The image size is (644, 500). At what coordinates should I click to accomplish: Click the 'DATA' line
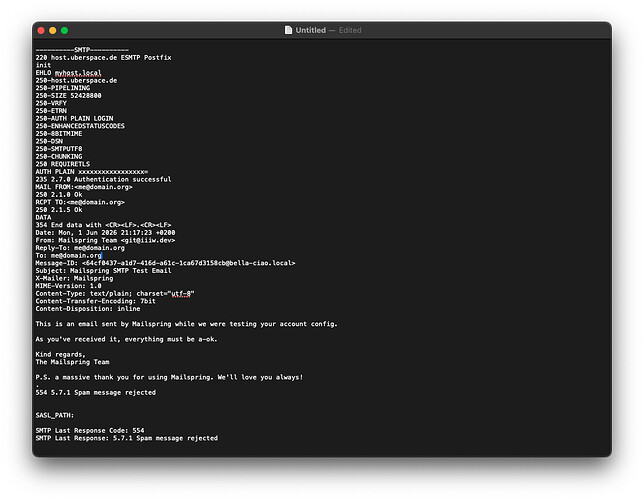[43, 217]
